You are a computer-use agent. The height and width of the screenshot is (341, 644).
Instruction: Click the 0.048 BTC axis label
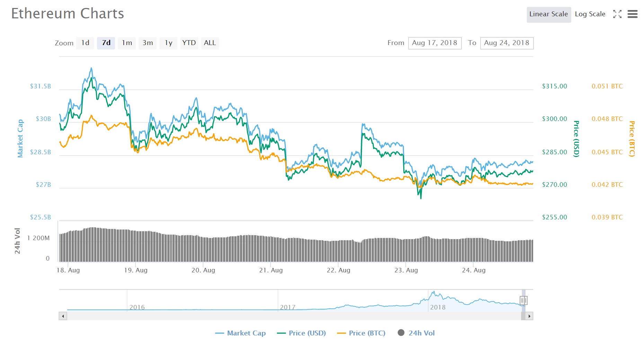pos(607,119)
